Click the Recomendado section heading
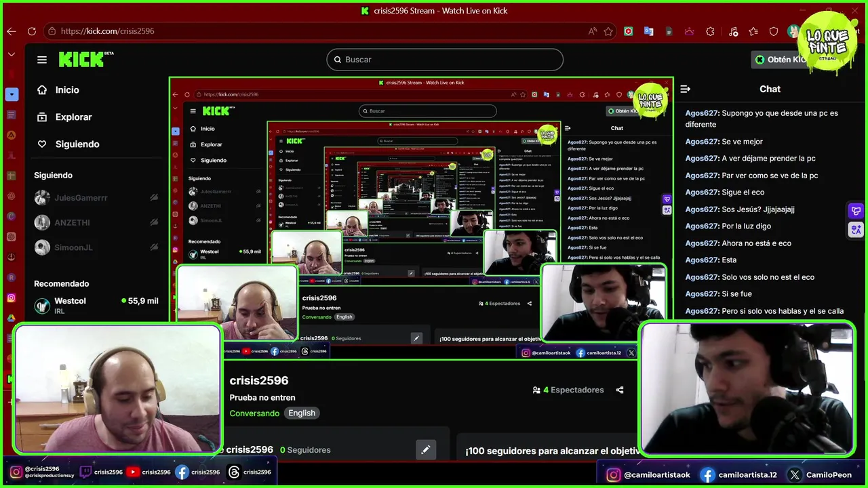The image size is (868, 488). pyautogui.click(x=61, y=283)
